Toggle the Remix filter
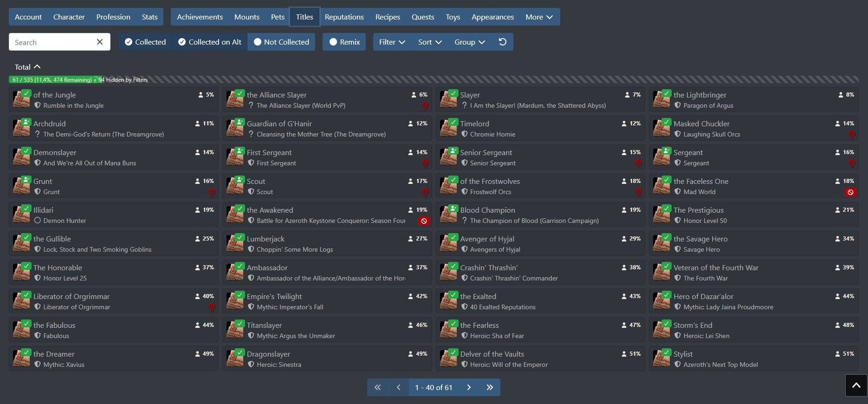The width and height of the screenshot is (868, 404). click(344, 42)
